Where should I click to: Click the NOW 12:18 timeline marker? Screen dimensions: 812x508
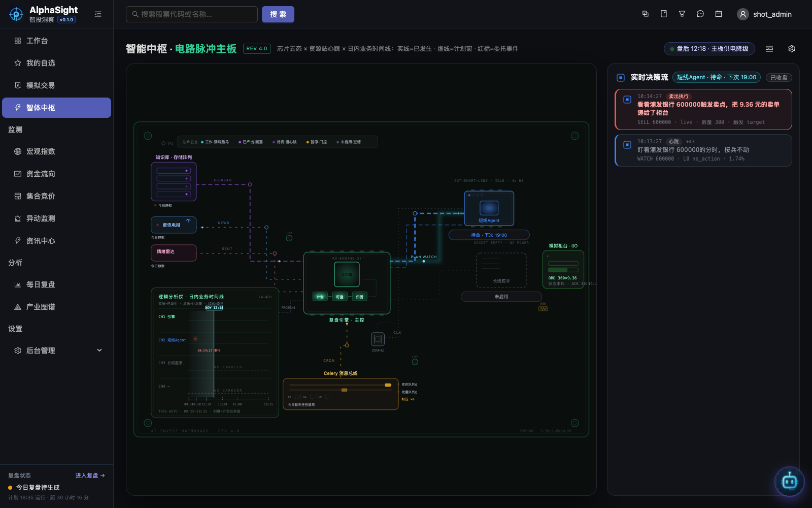point(214,308)
